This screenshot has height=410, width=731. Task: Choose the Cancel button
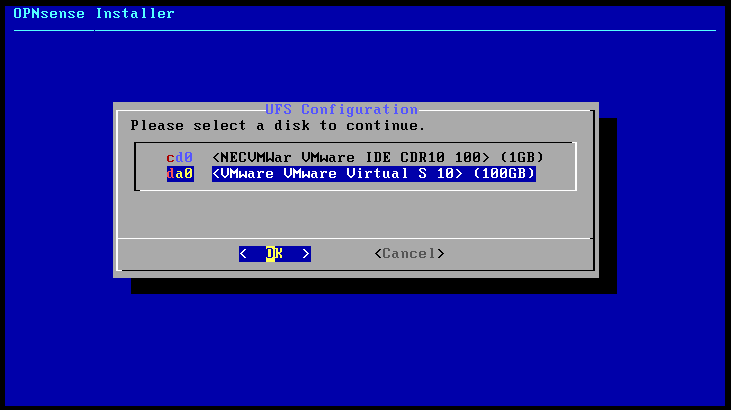pyautogui.click(x=409, y=254)
